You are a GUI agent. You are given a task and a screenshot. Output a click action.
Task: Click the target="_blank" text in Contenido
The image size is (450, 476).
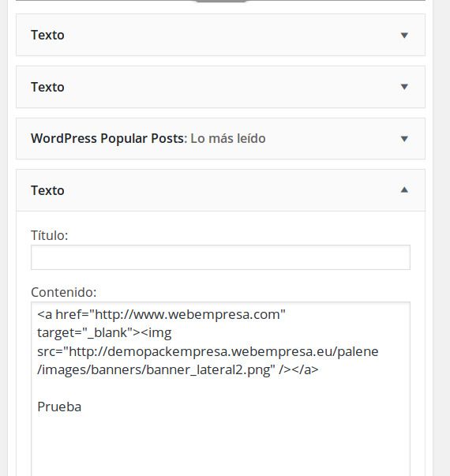click(x=85, y=333)
